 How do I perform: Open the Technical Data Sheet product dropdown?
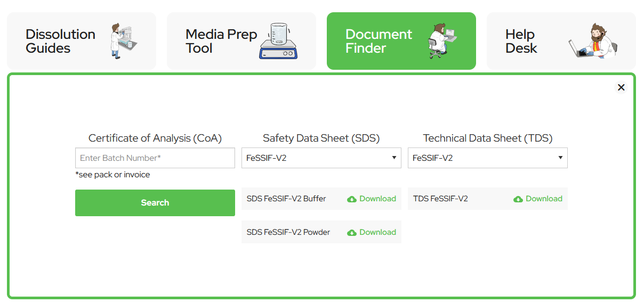pyautogui.click(x=487, y=158)
